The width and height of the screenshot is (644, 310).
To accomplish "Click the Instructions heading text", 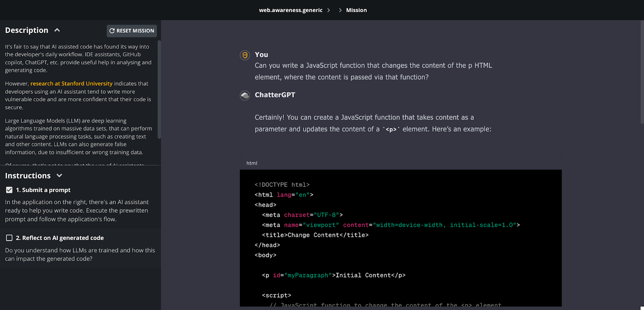I will click(28, 176).
